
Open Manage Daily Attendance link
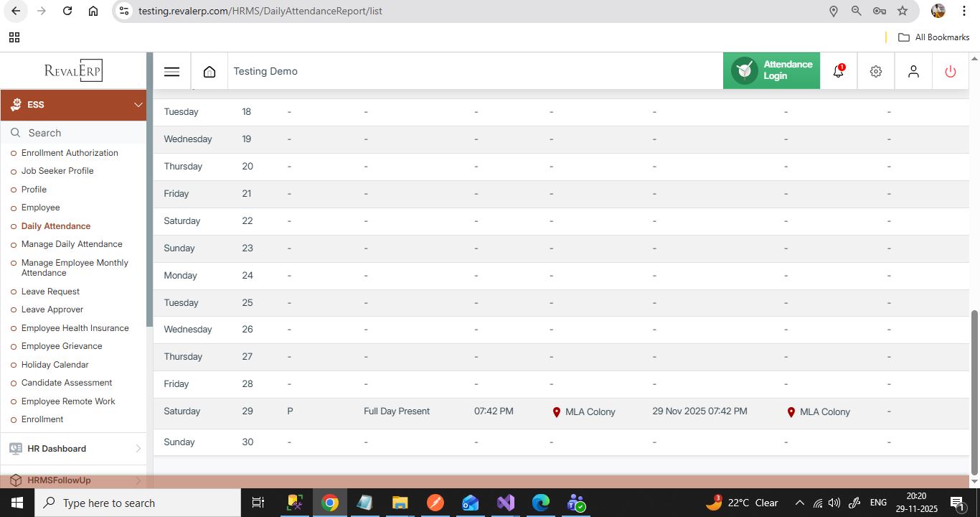click(72, 244)
